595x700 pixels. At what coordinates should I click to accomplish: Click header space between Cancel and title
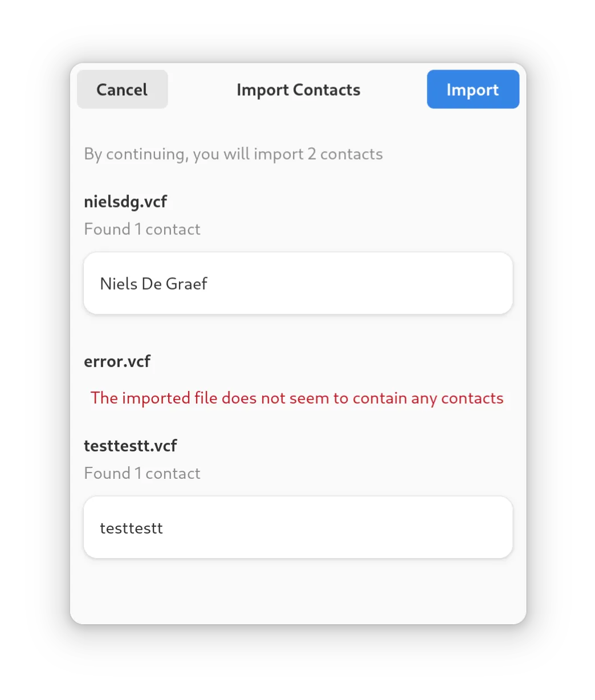tap(202, 89)
